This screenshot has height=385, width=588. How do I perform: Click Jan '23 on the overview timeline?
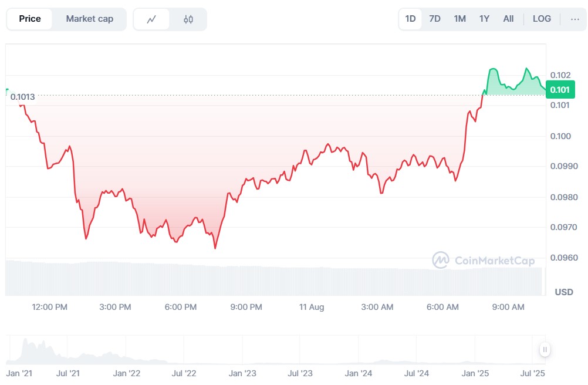[x=242, y=373]
